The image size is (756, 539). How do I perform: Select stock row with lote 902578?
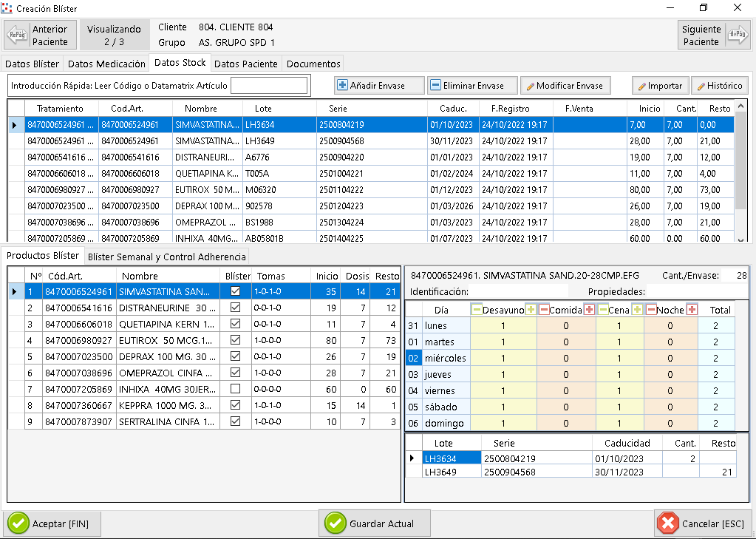371,206
